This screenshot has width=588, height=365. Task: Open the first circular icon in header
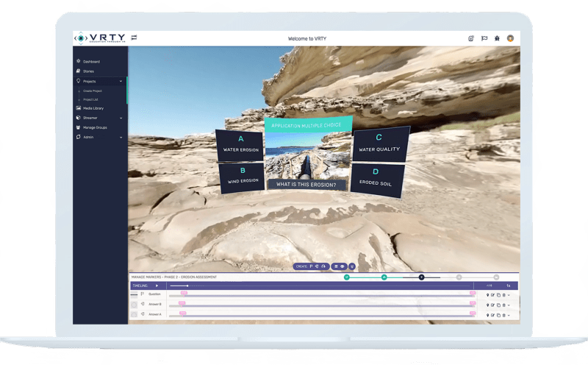tap(471, 38)
